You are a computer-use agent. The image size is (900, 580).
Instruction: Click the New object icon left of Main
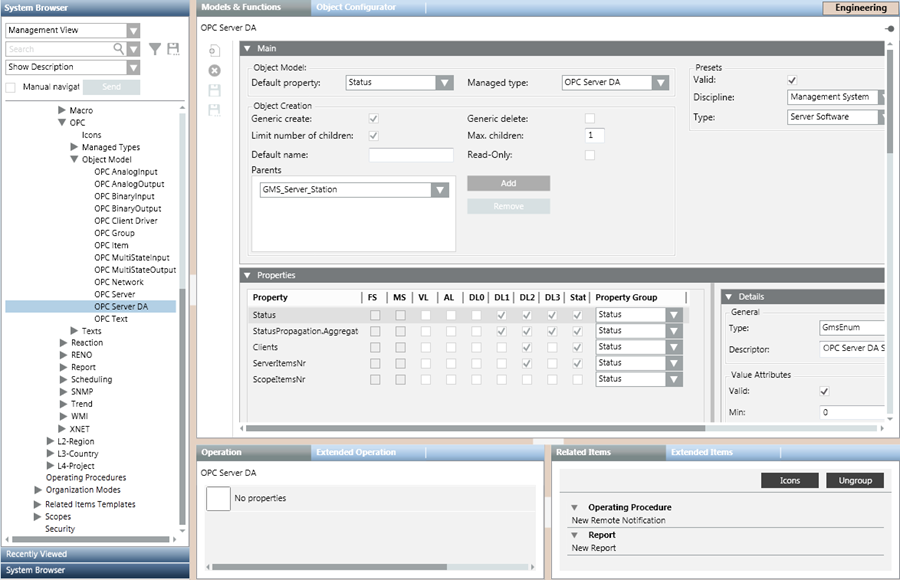[x=214, y=51]
